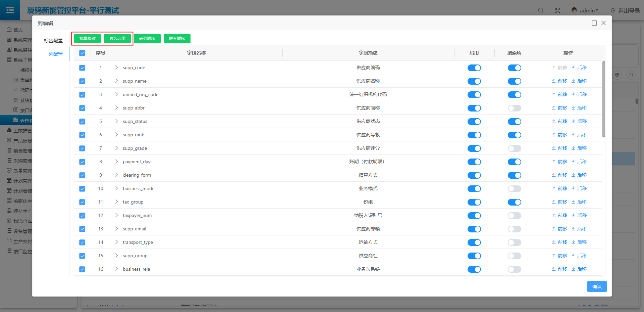
Task: Switch to the 标签配置 tab
Action: pyautogui.click(x=53, y=41)
